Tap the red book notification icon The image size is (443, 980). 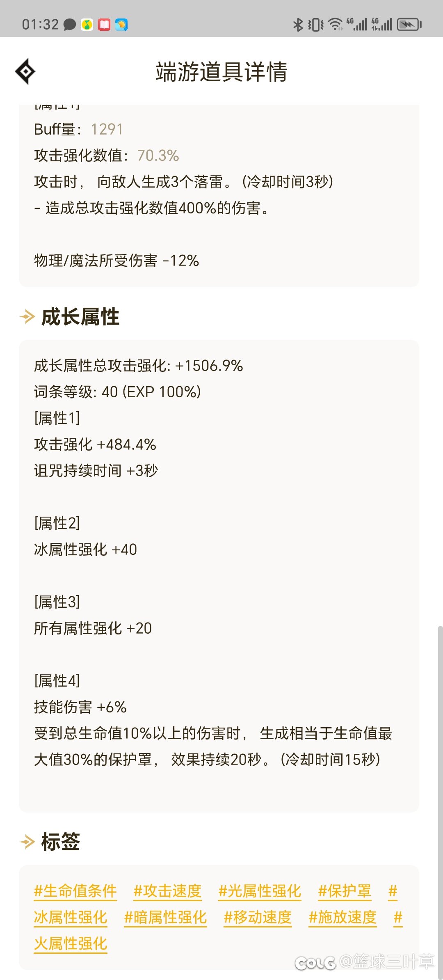(104, 25)
